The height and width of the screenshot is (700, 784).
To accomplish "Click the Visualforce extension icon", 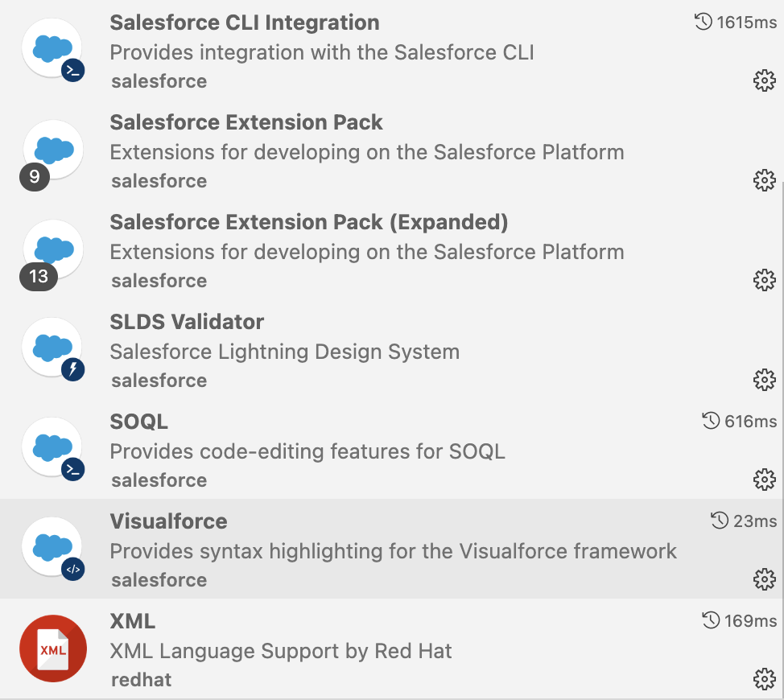I will (x=52, y=548).
